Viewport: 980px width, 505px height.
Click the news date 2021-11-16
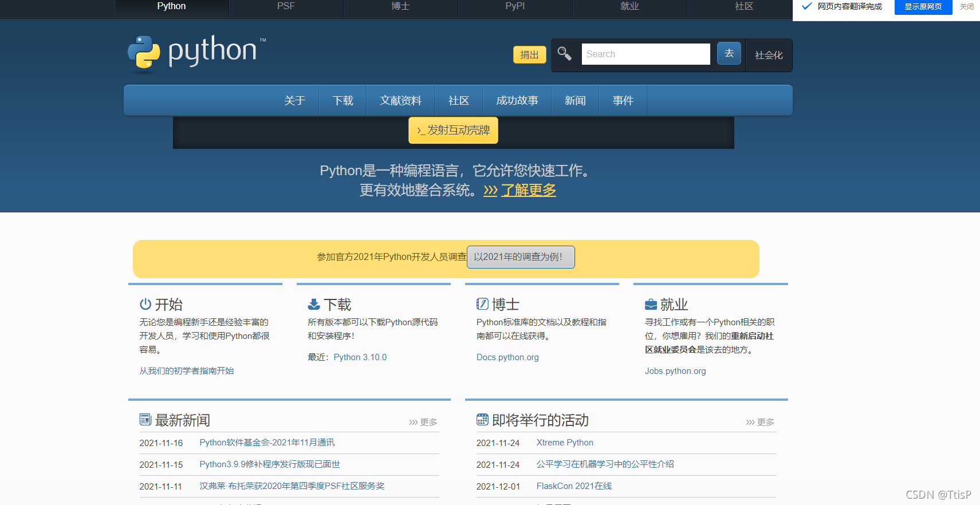click(x=161, y=443)
